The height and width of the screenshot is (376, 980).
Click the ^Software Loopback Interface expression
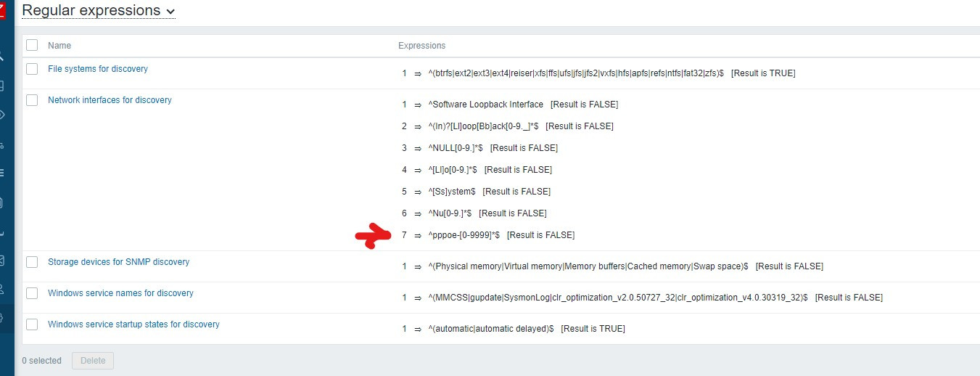click(x=486, y=105)
